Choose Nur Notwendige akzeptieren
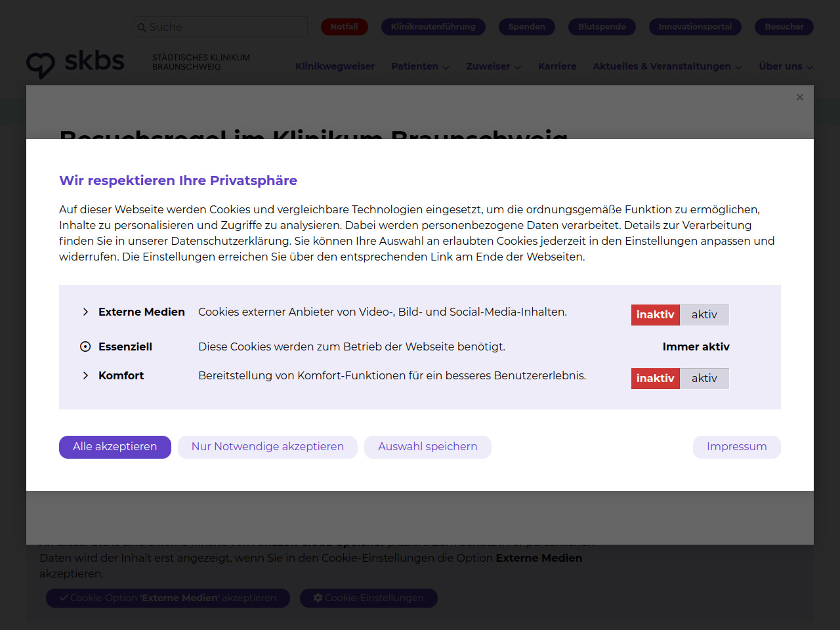This screenshot has width=840, height=630. pos(267,447)
